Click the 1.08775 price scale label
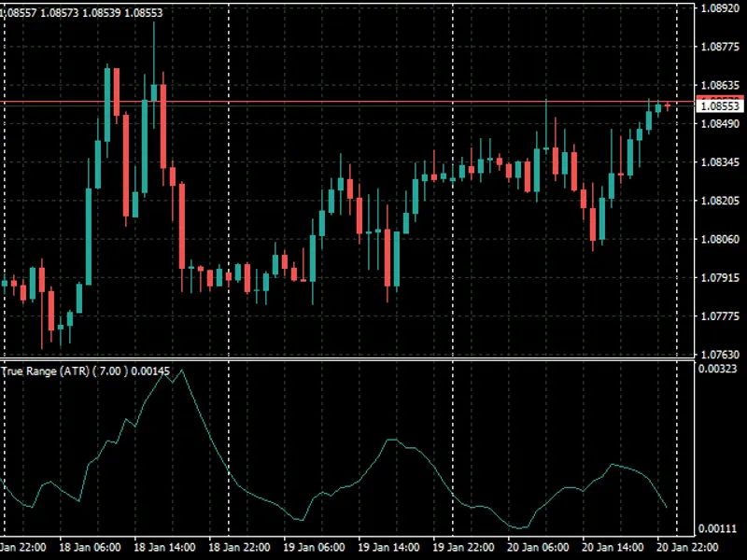This screenshot has height=560, width=747. 720,47
